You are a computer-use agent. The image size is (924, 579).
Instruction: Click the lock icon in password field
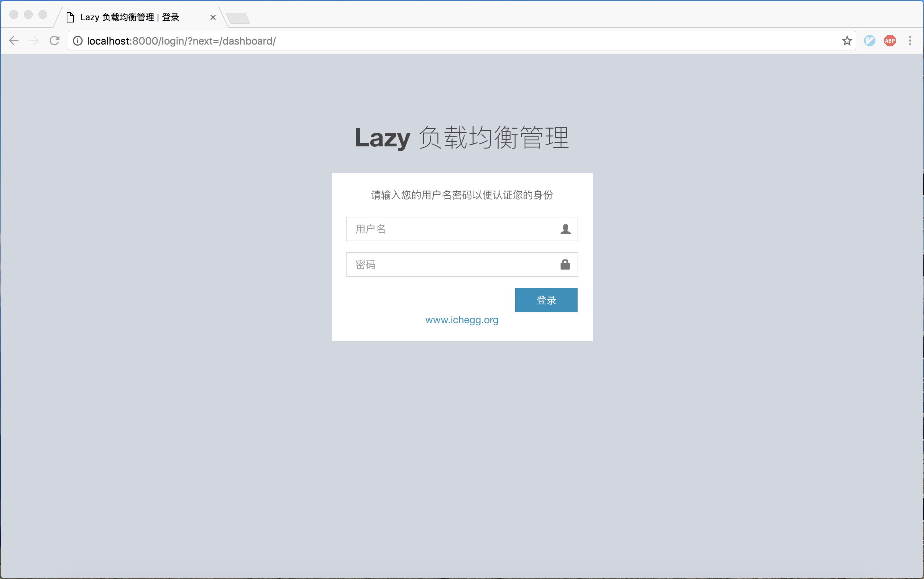click(x=565, y=264)
